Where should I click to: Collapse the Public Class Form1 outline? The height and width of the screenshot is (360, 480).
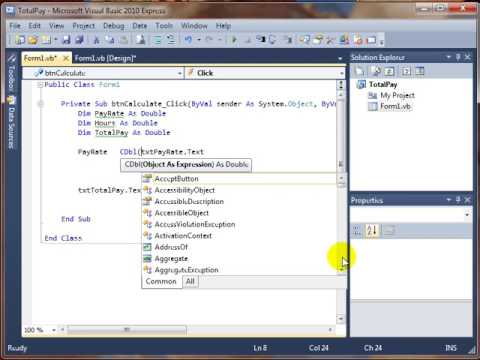(x=40, y=85)
